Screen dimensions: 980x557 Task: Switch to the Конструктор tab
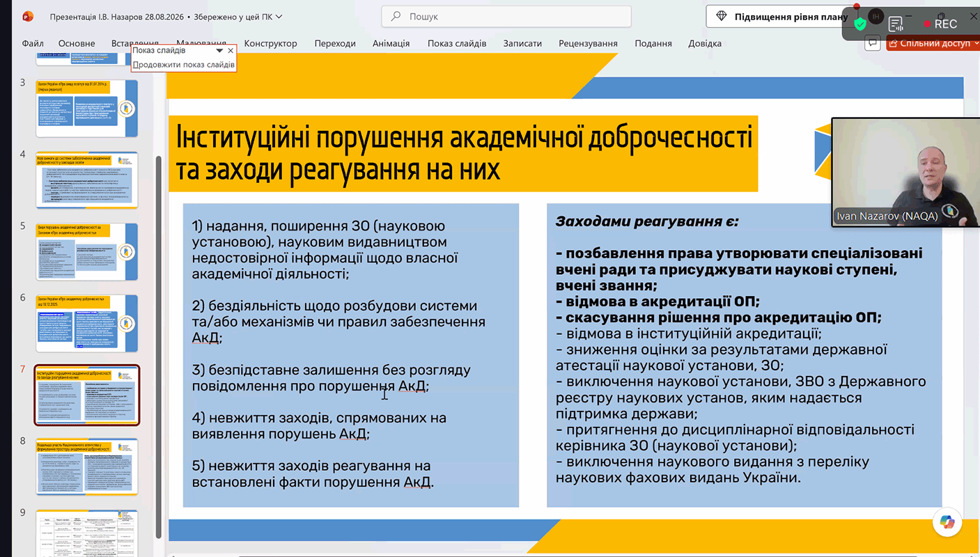(270, 43)
